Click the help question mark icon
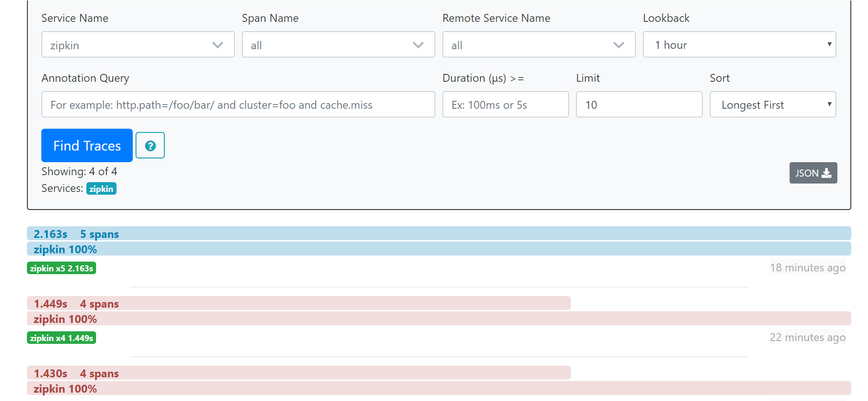The image size is (868, 401). 150,145
